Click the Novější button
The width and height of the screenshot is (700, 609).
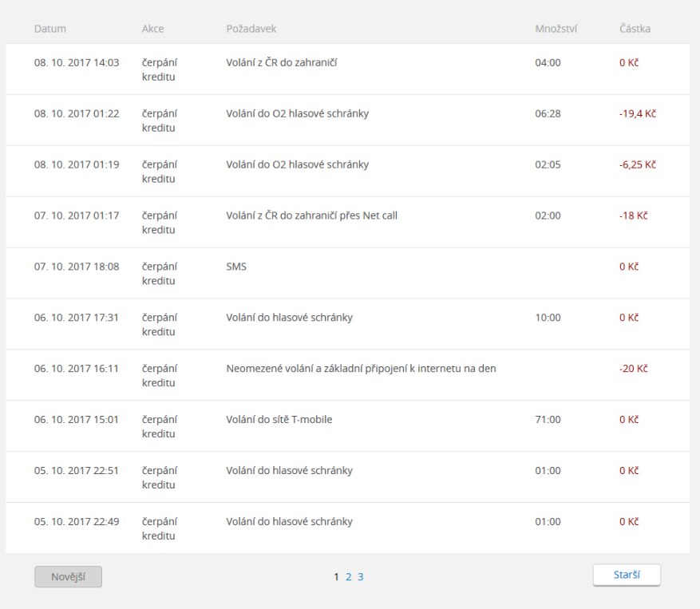click(x=68, y=577)
